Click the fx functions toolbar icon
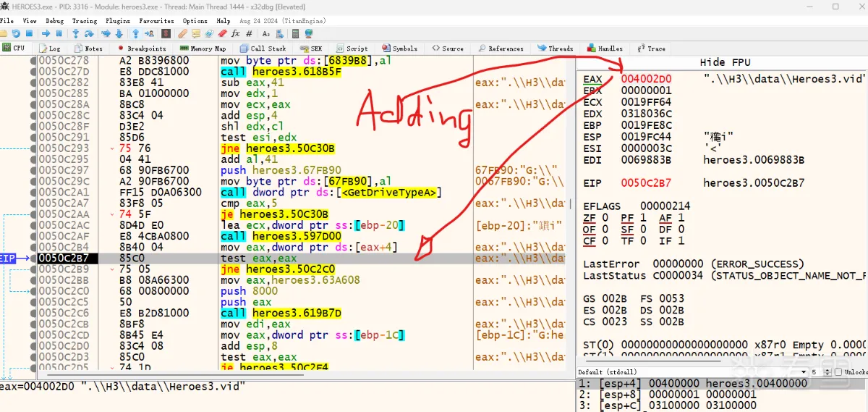This screenshot has height=412, width=868. coord(236,33)
